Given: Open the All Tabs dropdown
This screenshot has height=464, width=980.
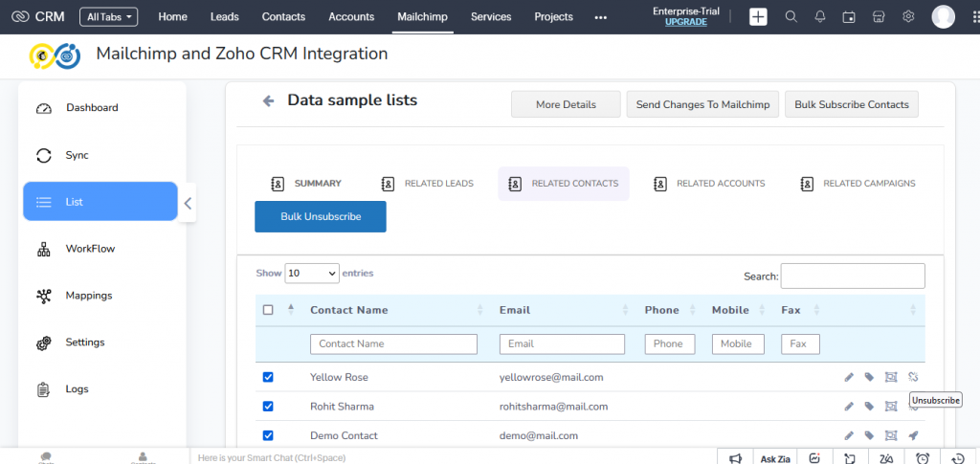Looking at the screenshot, I should pyautogui.click(x=109, y=17).
